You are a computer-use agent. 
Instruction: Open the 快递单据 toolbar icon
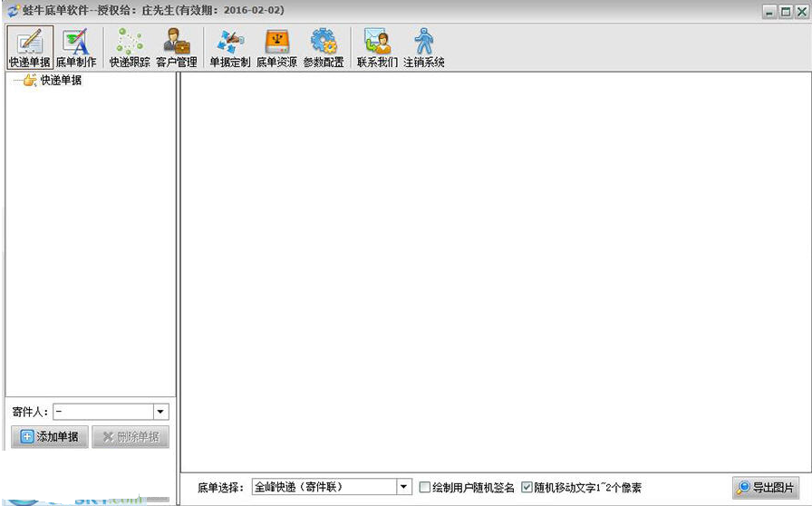pos(30,47)
